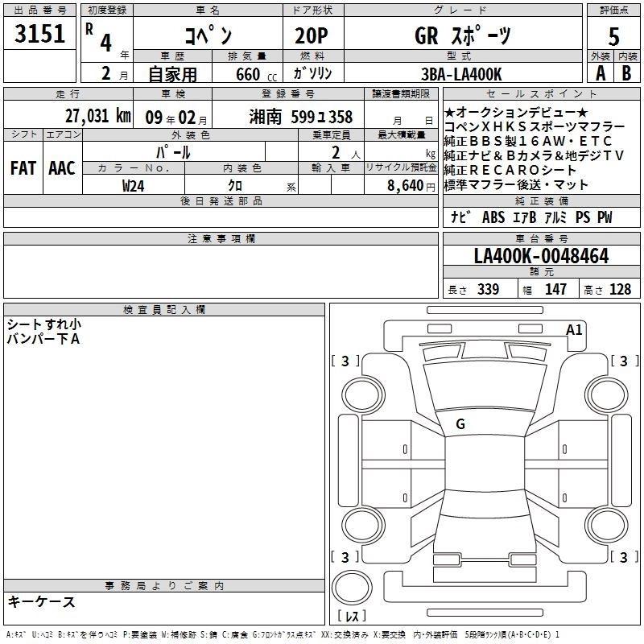Image resolution: width=644 pixels, height=644 pixels.
Task: Select the bottom-right [3] tire marker
Action: point(623,557)
